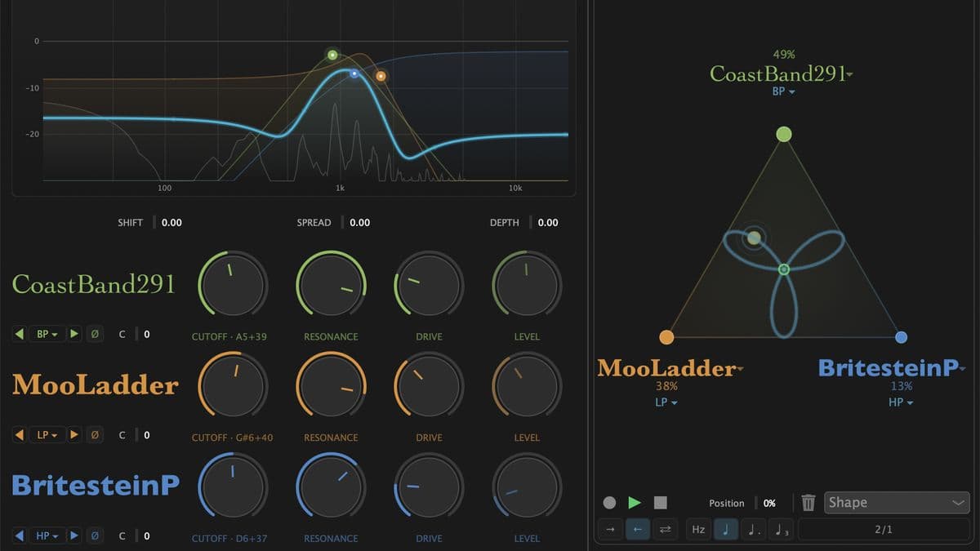Open the LP type dropdown under MooLadder 38%
This screenshot has width=980, height=551.
(x=666, y=402)
